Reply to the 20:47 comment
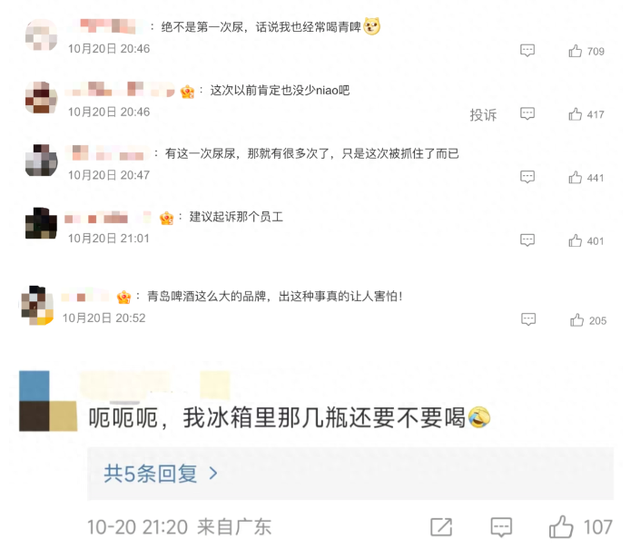The height and width of the screenshot is (548, 640). [x=527, y=177]
